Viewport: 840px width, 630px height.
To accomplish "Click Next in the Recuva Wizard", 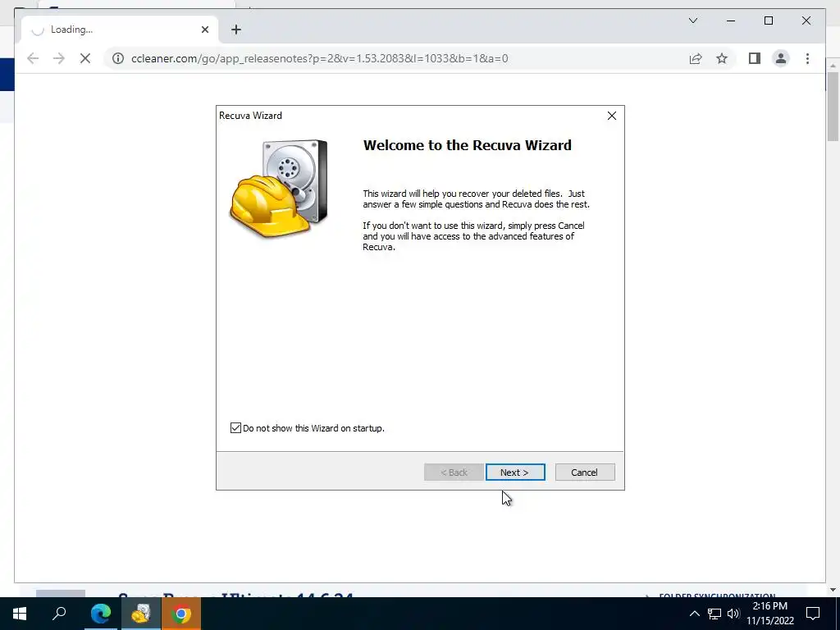I will click(515, 472).
